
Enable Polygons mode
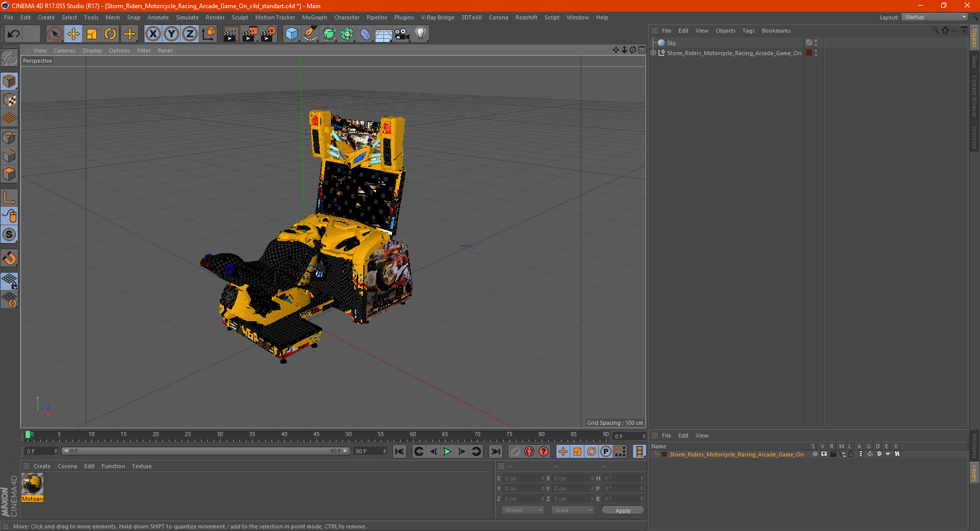[x=9, y=174]
